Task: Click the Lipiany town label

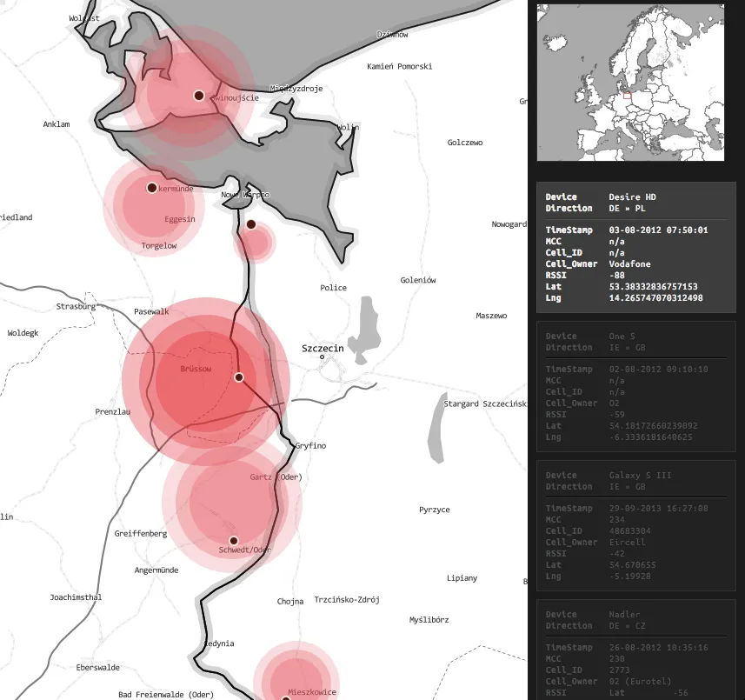Action: click(x=462, y=578)
